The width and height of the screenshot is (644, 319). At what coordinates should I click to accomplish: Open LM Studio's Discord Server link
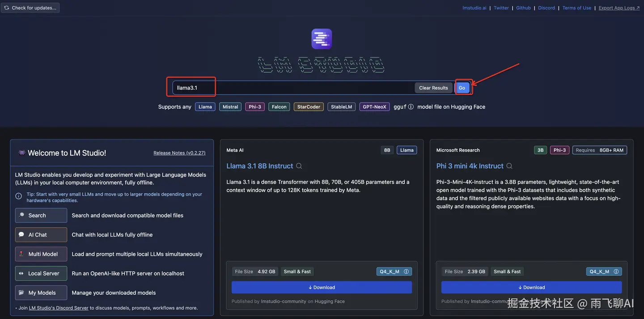pyautogui.click(x=59, y=308)
